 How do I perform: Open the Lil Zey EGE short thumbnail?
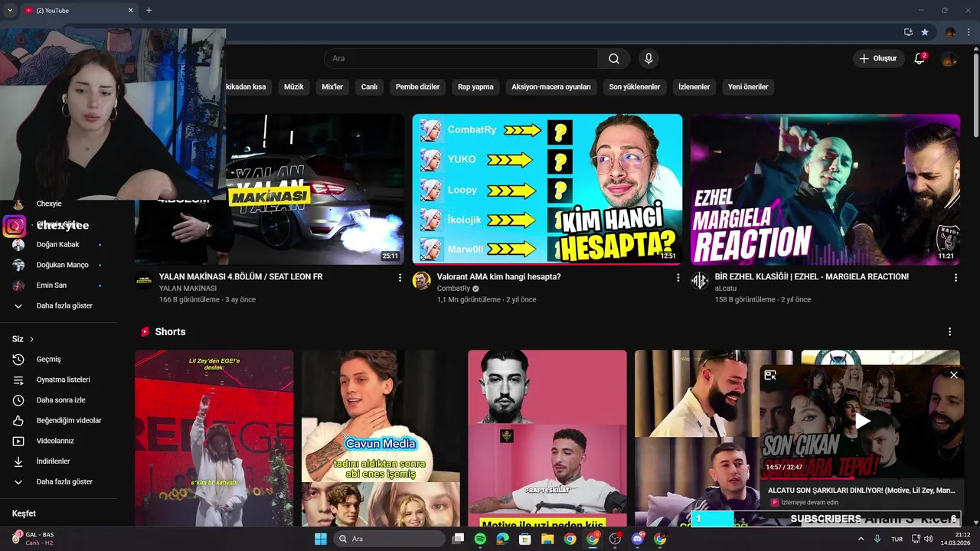tap(214, 439)
